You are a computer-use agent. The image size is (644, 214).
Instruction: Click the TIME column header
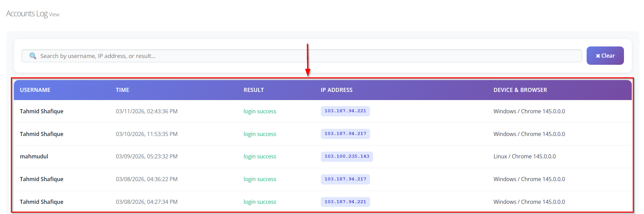(122, 90)
